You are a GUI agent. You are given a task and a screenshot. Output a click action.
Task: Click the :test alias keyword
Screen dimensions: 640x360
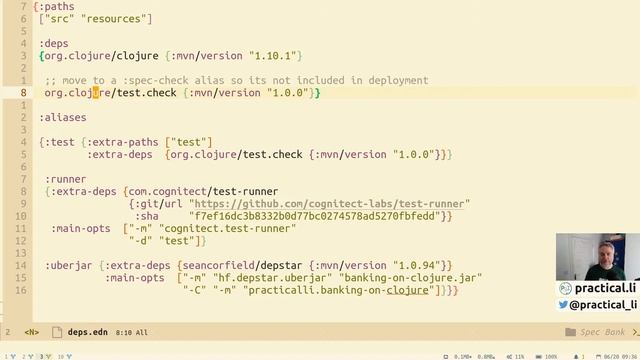pyautogui.click(x=60, y=142)
